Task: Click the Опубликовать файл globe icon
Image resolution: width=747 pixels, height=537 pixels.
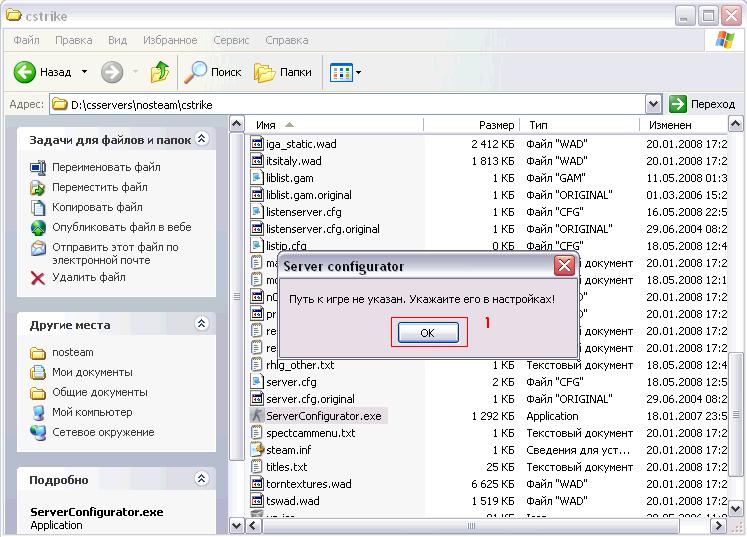Action: tap(38, 228)
